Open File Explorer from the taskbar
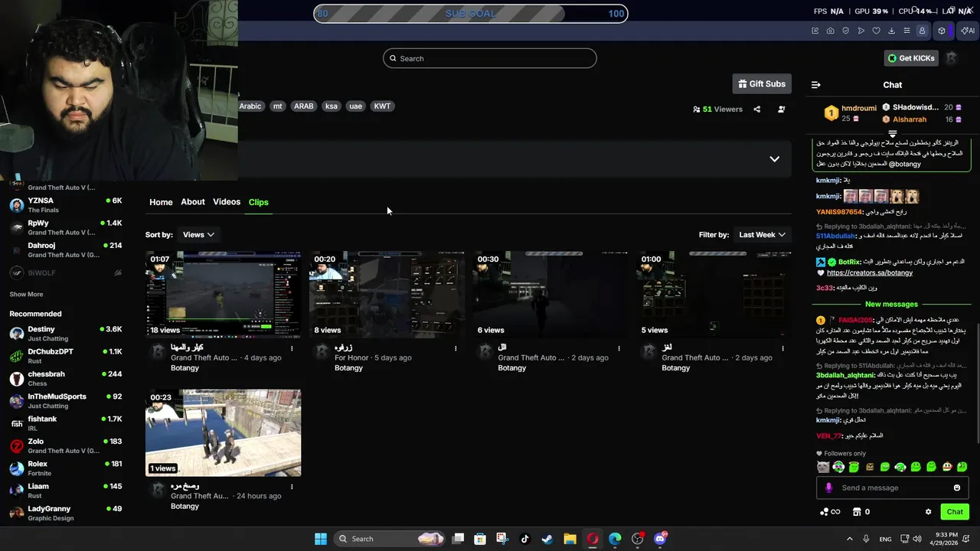The width and height of the screenshot is (980, 551). (x=570, y=539)
